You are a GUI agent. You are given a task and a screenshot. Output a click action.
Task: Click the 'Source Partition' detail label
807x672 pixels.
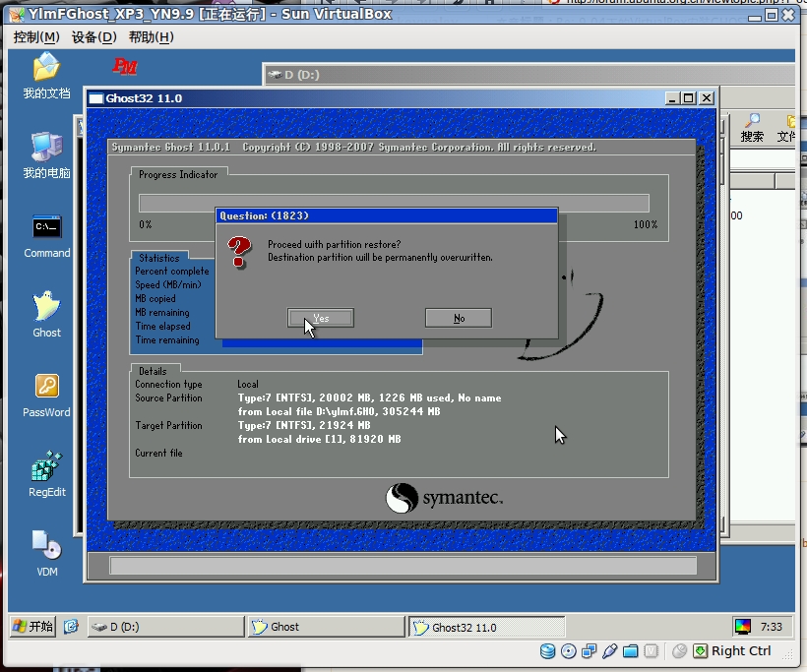coord(168,397)
